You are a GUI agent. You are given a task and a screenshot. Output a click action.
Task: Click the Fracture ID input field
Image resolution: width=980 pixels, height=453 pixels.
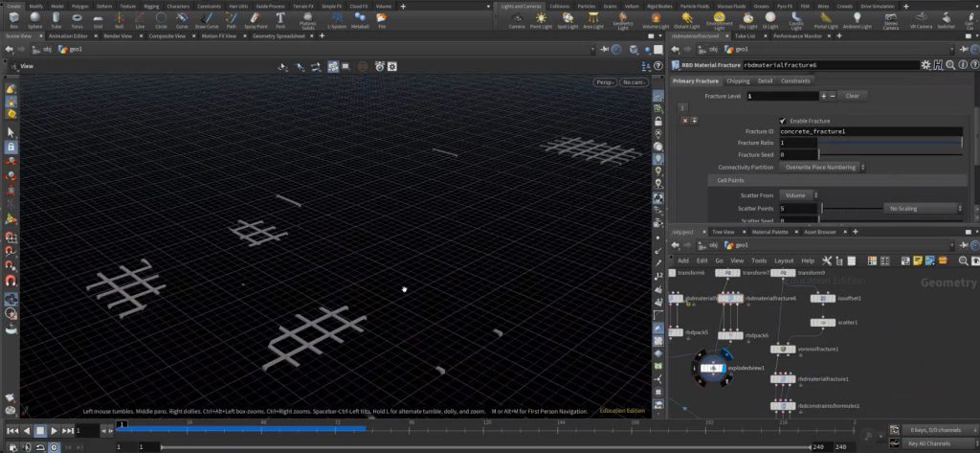tap(871, 131)
